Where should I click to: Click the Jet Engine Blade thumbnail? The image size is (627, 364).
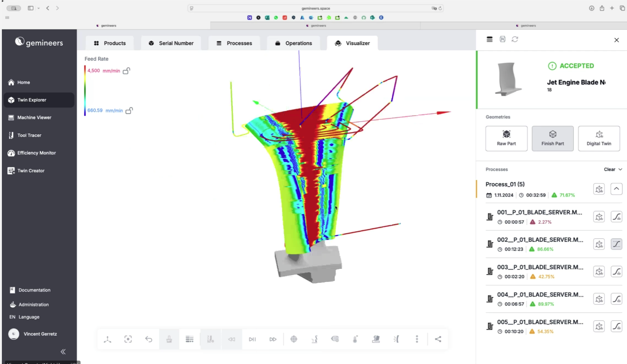[508, 79]
